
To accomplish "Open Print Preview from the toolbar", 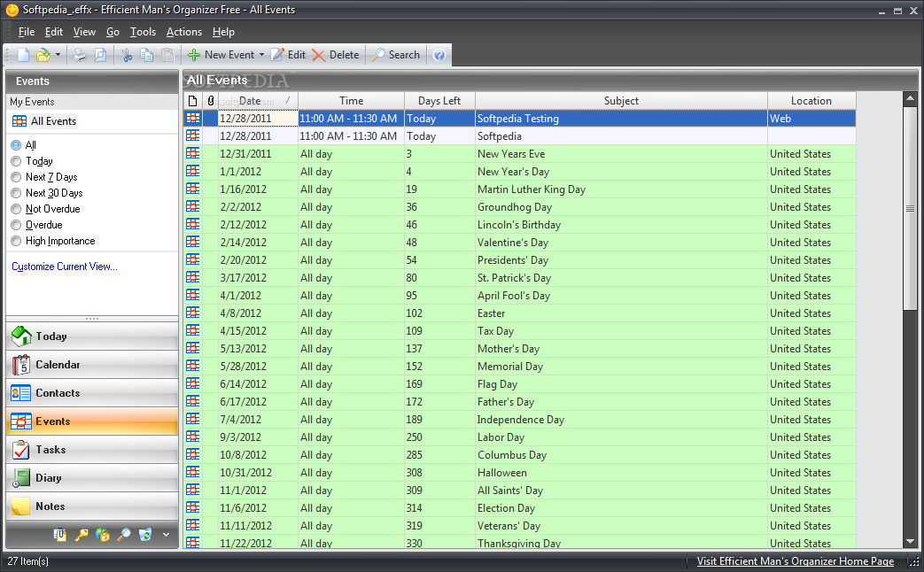I will pos(101,55).
